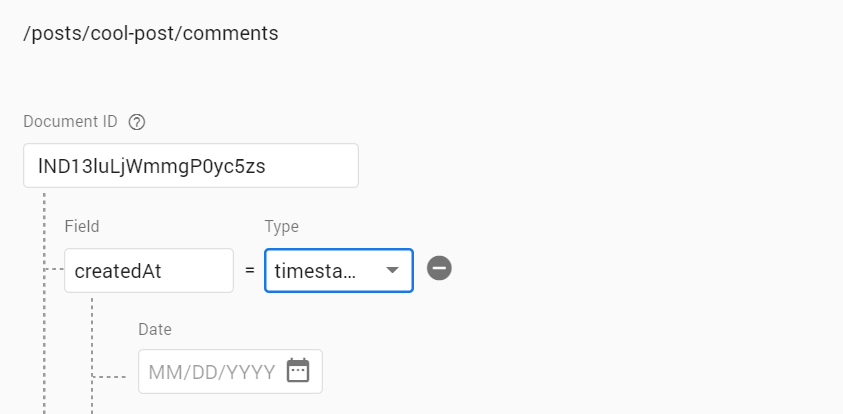Click the "Date" label above date input

[x=155, y=329]
